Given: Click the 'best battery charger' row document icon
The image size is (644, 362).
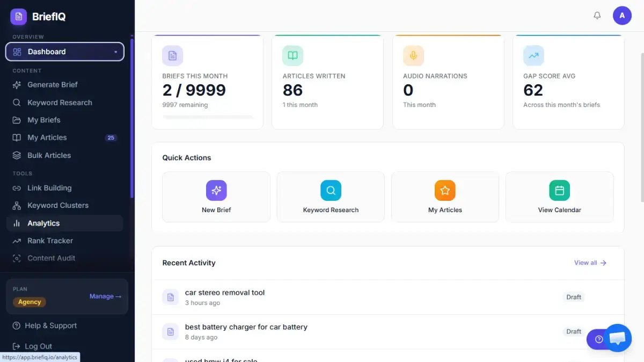Looking at the screenshot, I should (x=171, y=331).
